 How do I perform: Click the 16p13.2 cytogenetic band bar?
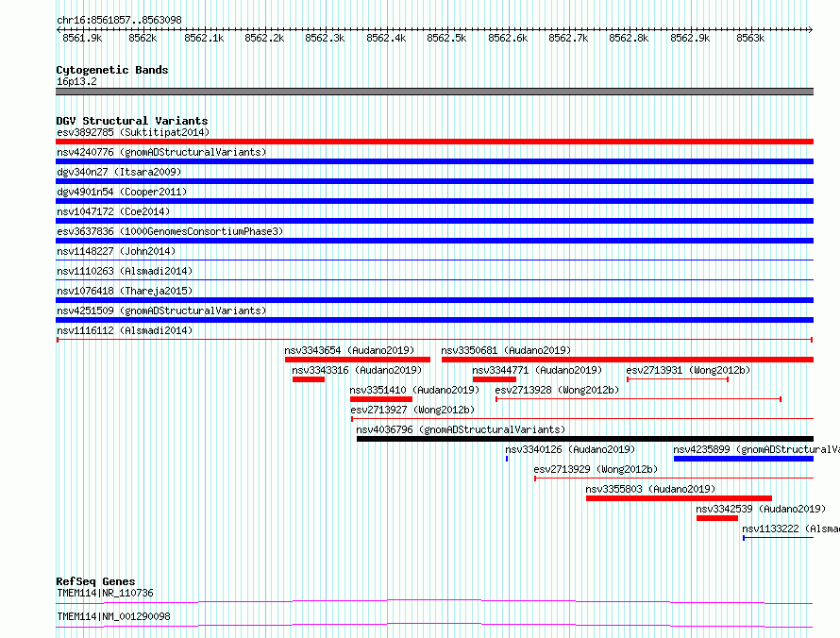434,92
